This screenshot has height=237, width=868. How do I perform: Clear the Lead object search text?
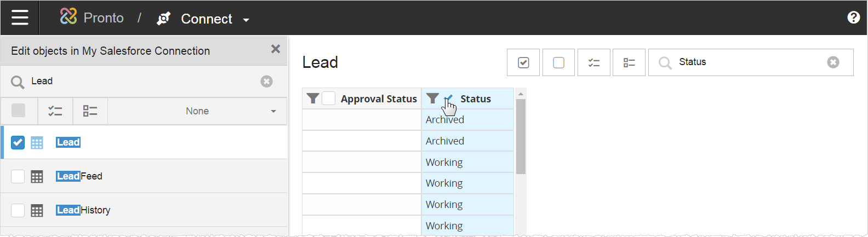266,82
